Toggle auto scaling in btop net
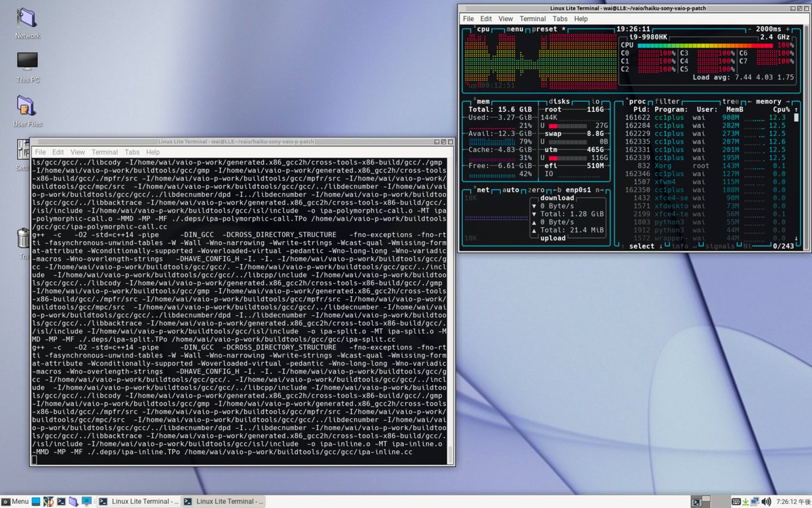 [511, 190]
